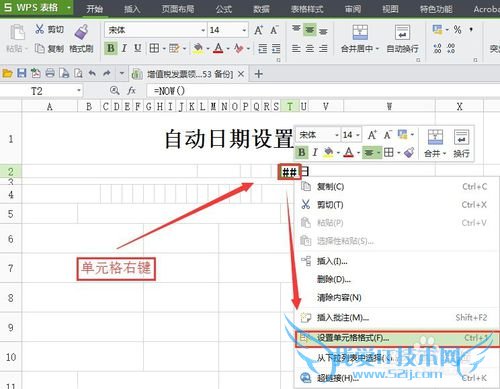Increase decimal places icon
Image resolution: width=500 pixels, height=389 pixels.
[x=437, y=48]
